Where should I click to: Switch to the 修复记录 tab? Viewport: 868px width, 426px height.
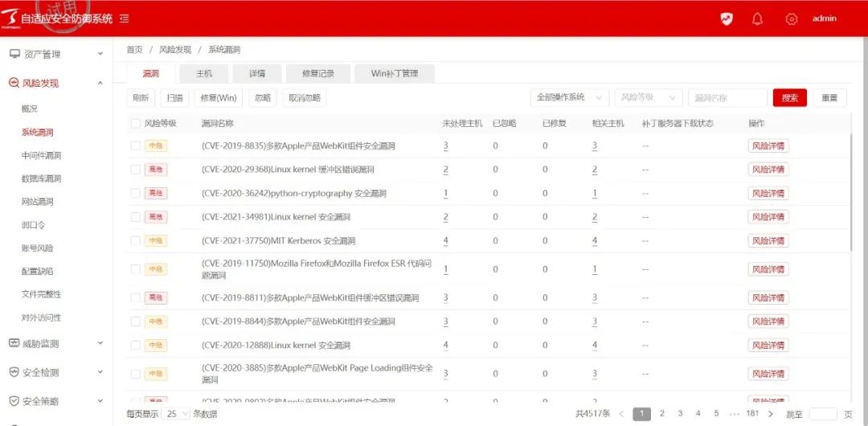[x=317, y=73]
